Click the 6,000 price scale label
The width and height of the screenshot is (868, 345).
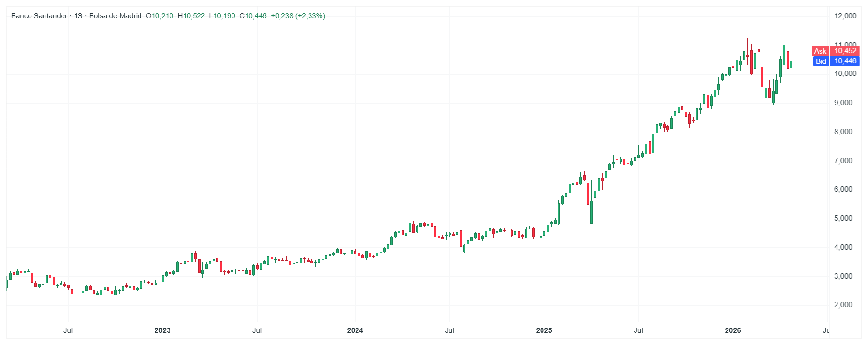pyautogui.click(x=843, y=189)
